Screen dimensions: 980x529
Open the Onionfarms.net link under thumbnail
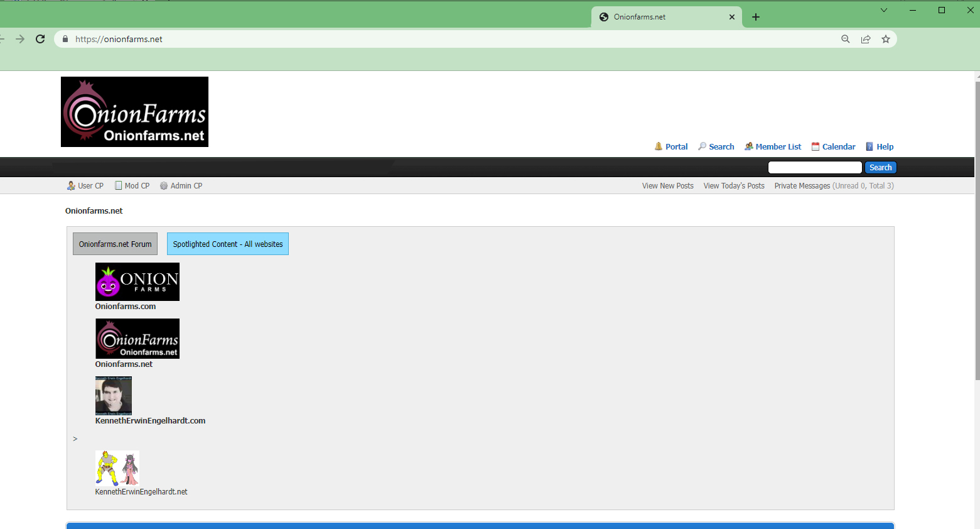124,364
